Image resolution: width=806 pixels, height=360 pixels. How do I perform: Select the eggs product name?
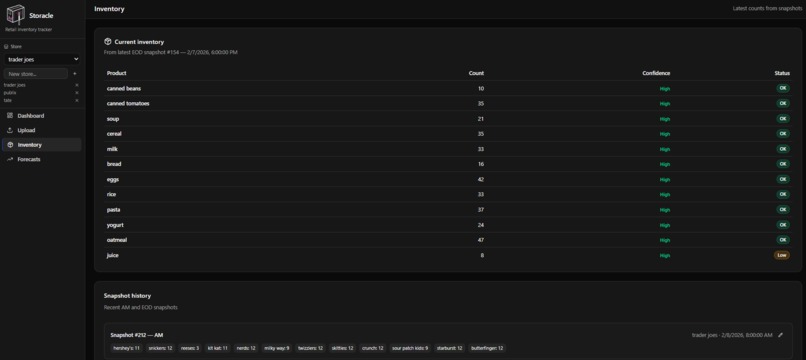coord(113,179)
